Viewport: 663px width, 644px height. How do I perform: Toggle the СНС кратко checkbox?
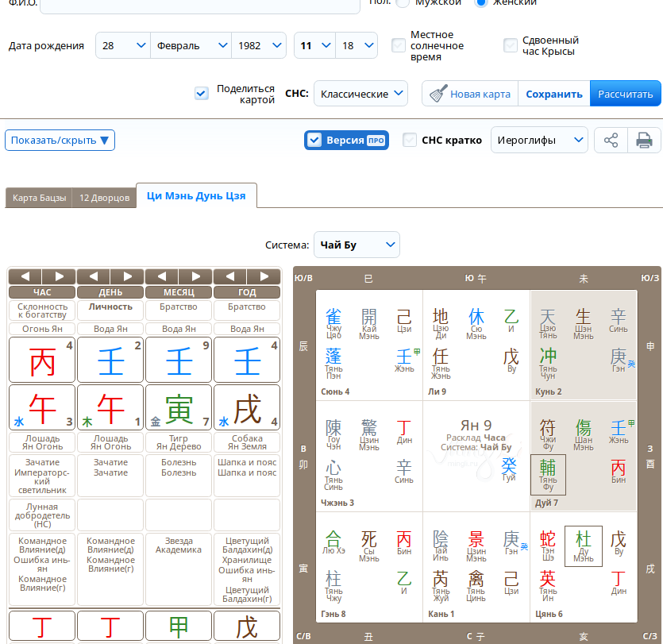[409, 140]
